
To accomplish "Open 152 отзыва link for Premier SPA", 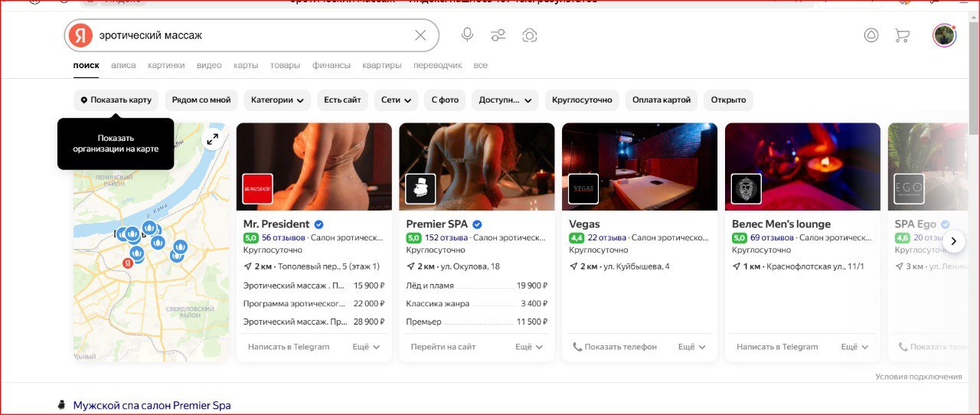I will pos(446,237).
